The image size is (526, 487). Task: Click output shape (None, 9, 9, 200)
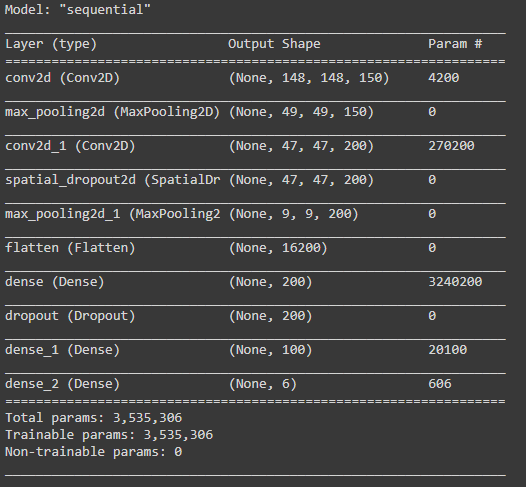pos(293,214)
